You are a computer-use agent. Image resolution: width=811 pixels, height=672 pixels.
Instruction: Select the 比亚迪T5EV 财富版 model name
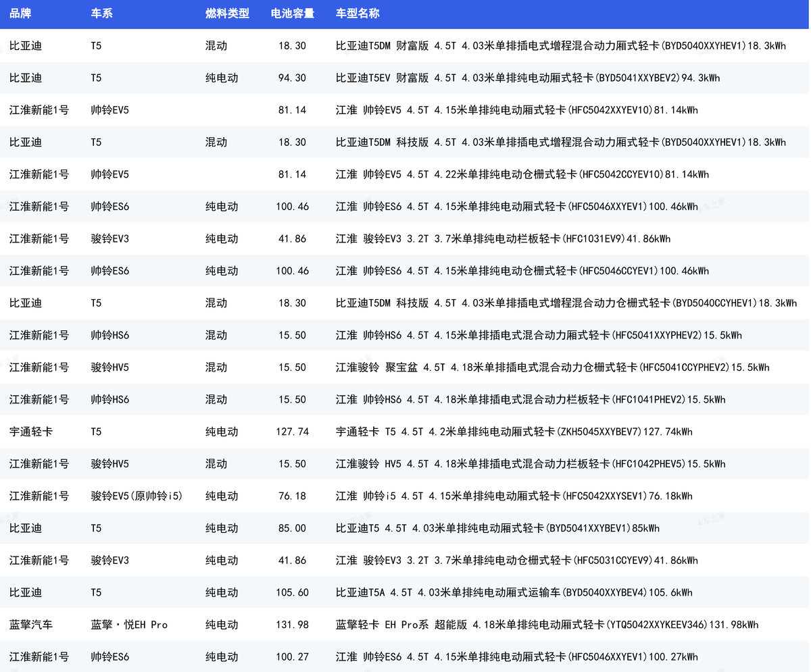(x=528, y=78)
